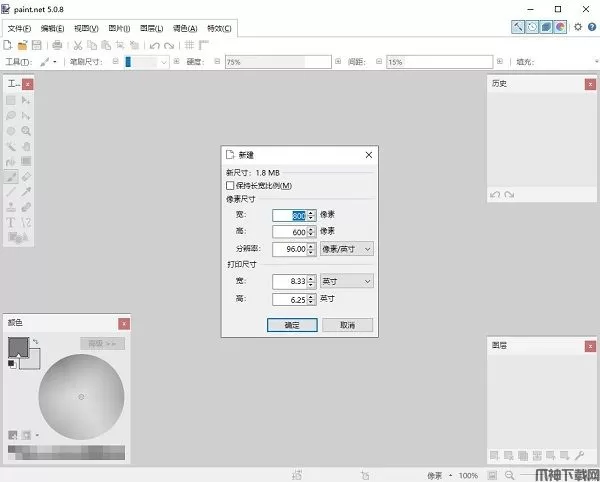Select the Pencil tool

click(11, 192)
